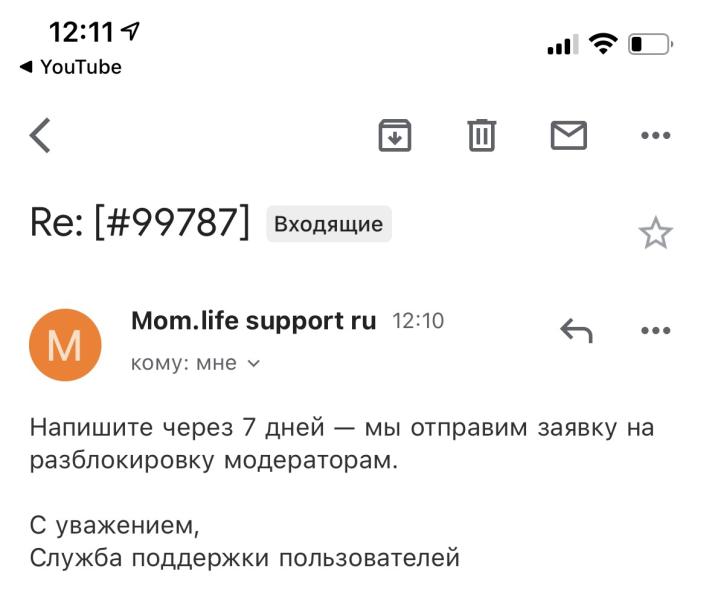Image resolution: width=705 pixels, height=600 pixels.
Task: Tap sender name Mom.life support ru
Action: pyautogui.click(x=253, y=321)
